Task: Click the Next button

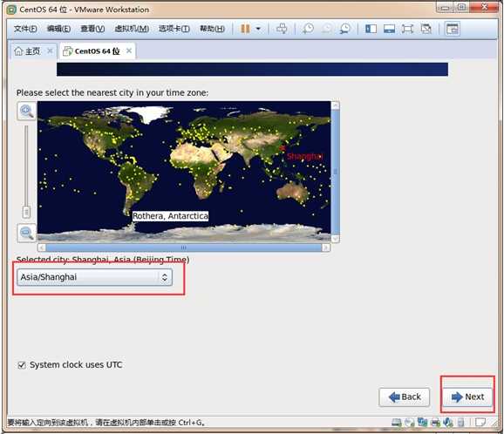Action: [x=467, y=397]
